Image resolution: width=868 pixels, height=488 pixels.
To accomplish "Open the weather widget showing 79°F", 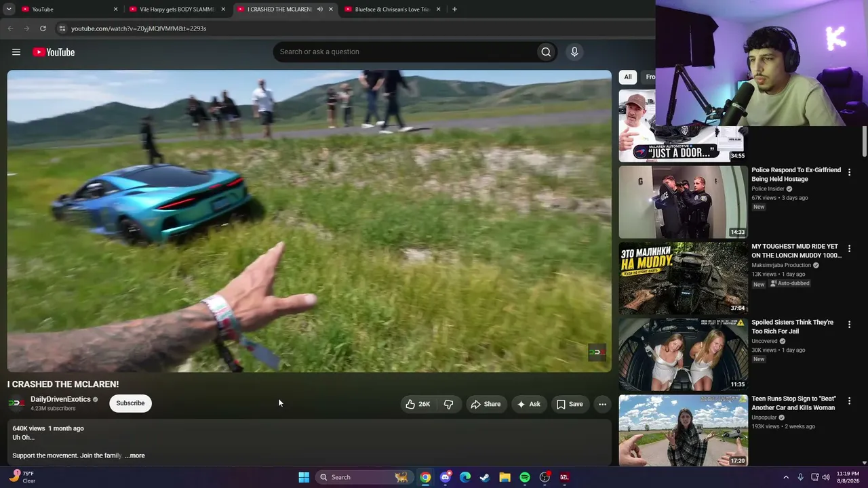I will [x=22, y=477].
